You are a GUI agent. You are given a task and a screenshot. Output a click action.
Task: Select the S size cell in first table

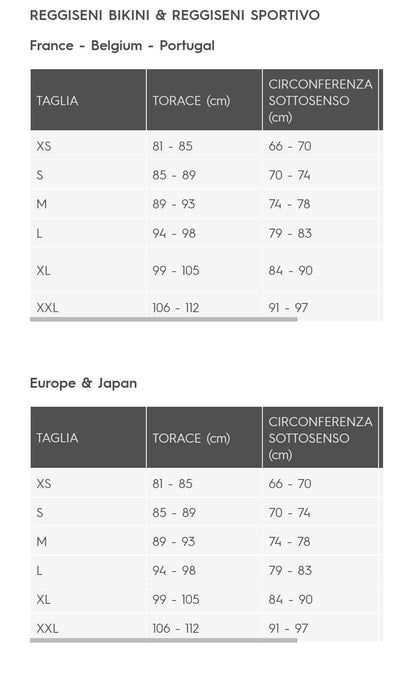point(88,174)
